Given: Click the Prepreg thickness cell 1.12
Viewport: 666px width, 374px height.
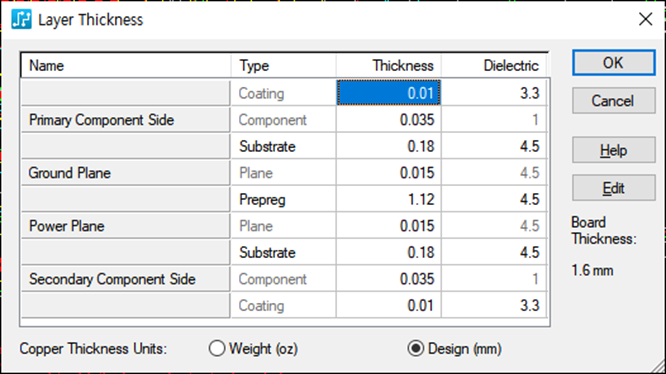Looking at the screenshot, I should pyautogui.click(x=389, y=200).
